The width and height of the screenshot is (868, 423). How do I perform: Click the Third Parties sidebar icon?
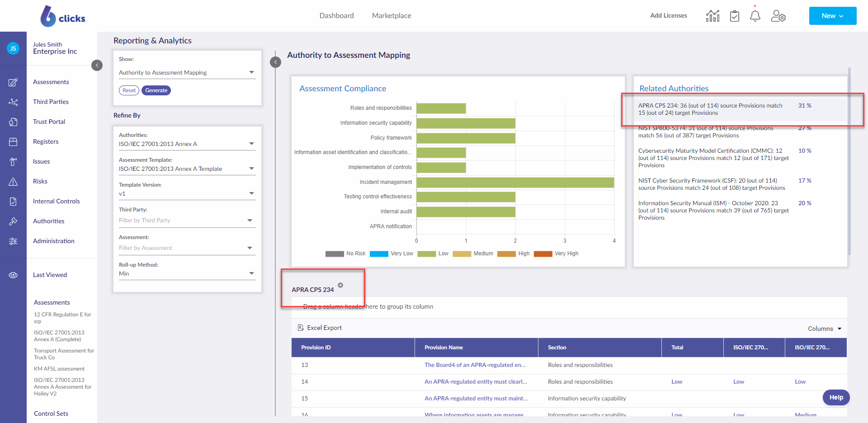(x=13, y=102)
